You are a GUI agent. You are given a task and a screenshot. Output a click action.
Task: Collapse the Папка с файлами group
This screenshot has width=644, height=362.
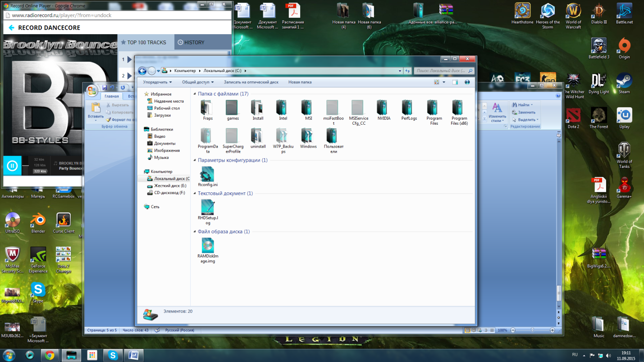[195, 94]
